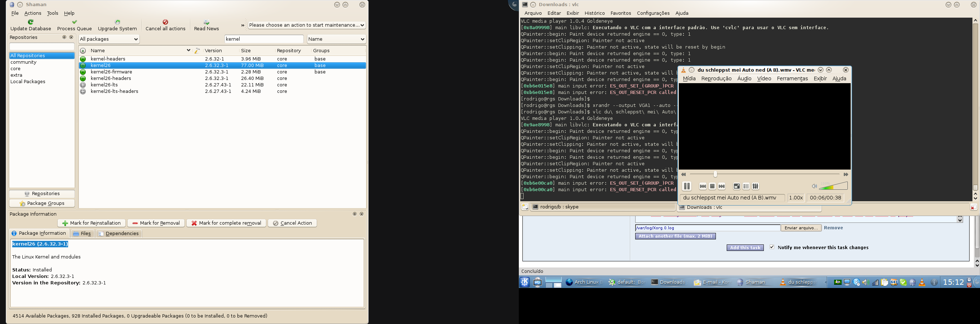Click the 'Add this task' button
980x324 pixels.
[x=745, y=248]
